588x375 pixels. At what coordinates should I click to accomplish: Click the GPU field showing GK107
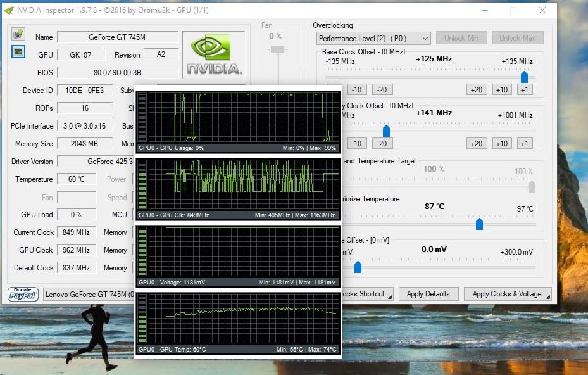tap(80, 55)
